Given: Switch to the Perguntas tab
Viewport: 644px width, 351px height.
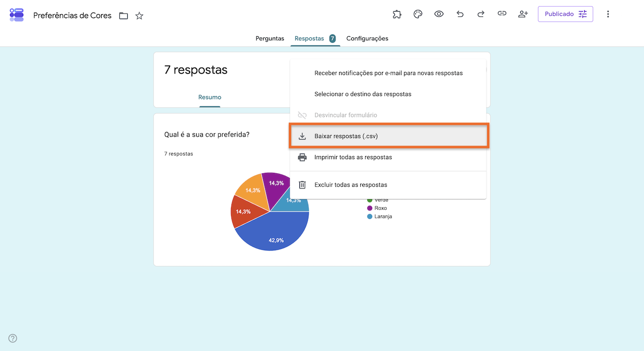Looking at the screenshot, I should (270, 38).
